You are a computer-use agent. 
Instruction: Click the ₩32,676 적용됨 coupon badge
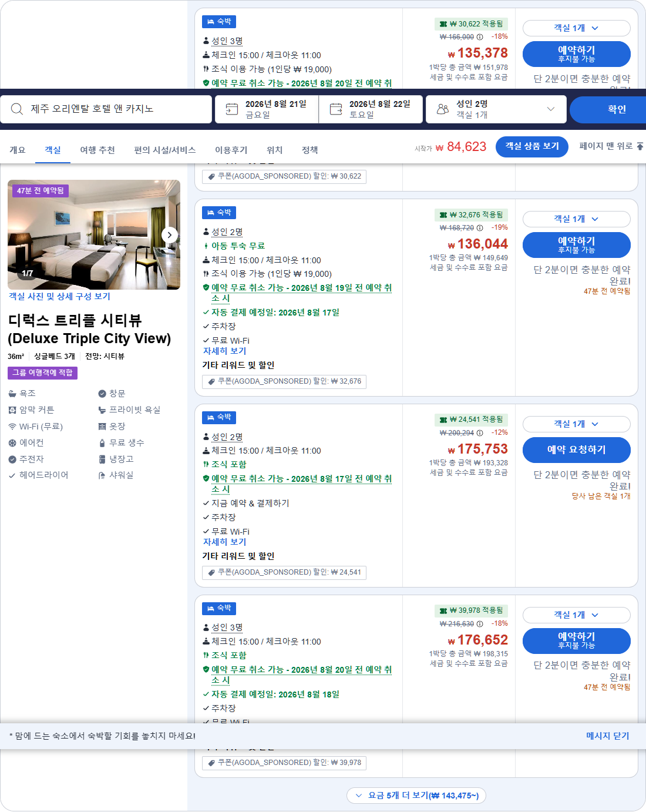pyautogui.click(x=471, y=215)
